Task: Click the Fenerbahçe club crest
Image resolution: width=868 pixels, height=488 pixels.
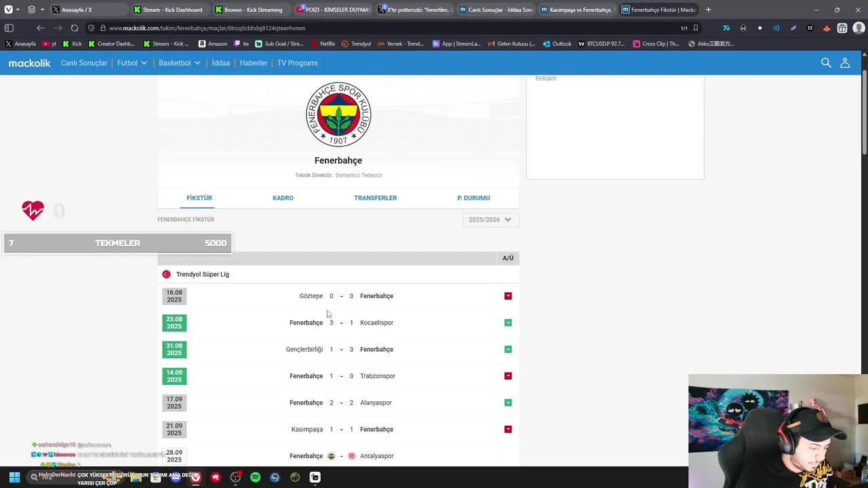Action: click(x=338, y=114)
